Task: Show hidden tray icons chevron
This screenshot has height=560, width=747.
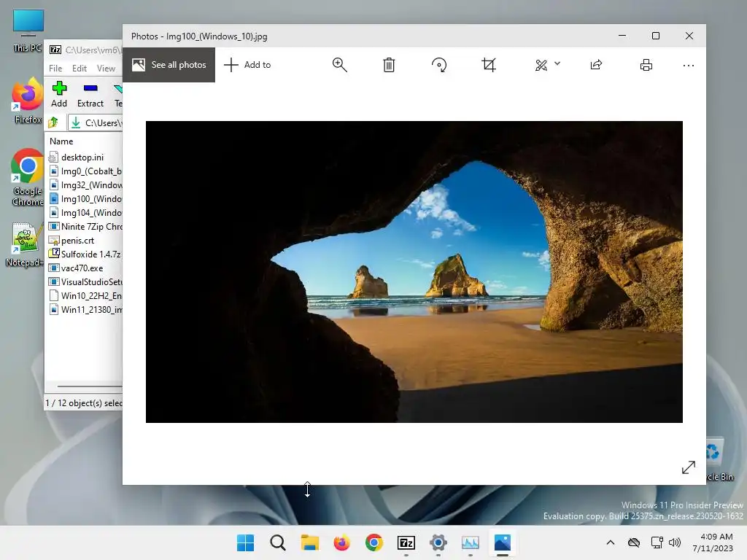Action: tap(611, 542)
